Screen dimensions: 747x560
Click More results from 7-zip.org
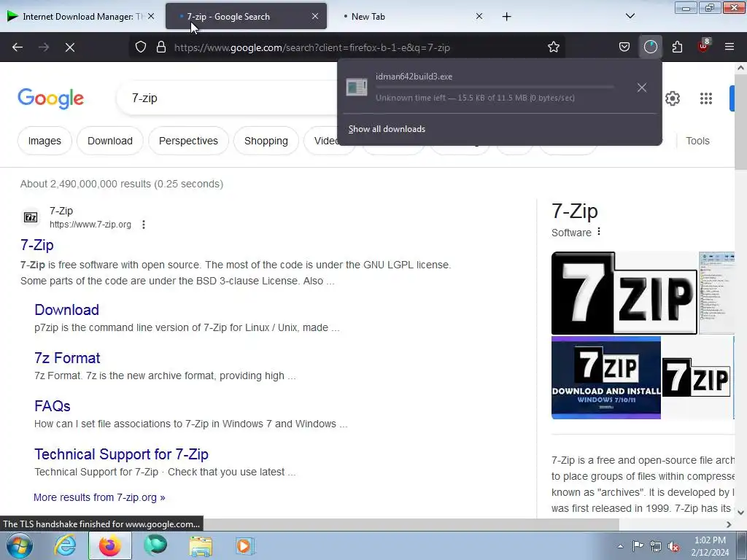[x=99, y=497]
